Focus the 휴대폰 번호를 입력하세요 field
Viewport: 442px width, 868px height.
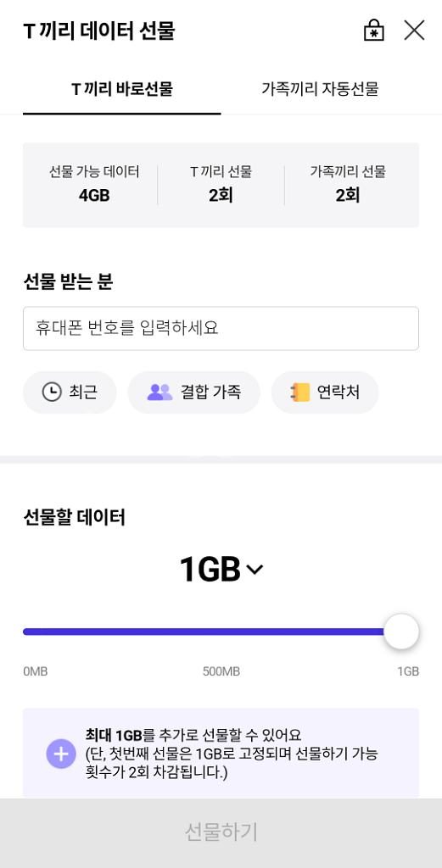[x=221, y=328]
